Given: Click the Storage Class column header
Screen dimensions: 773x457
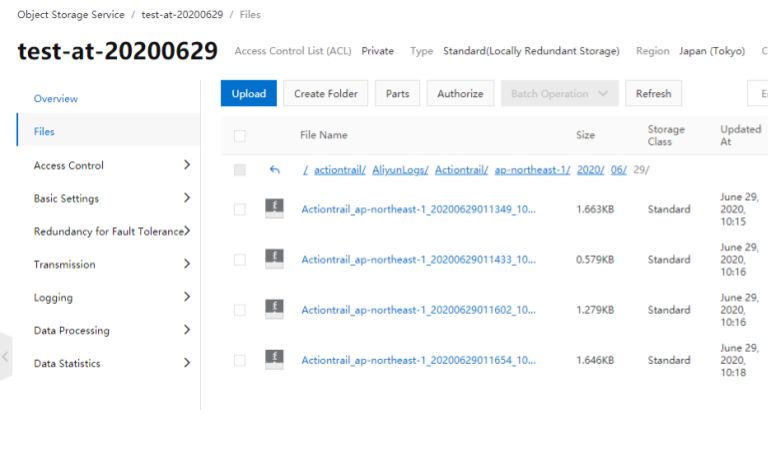Looking at the screenshot, I should [x=666, y=136].
